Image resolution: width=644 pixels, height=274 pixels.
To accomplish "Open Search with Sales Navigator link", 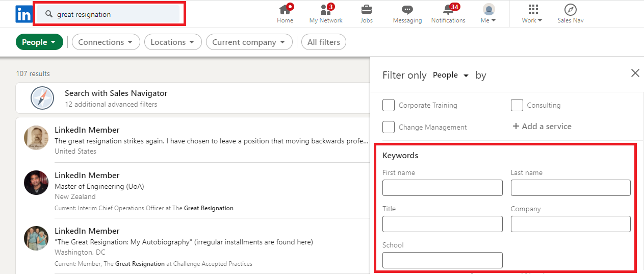I will pos(116,93).
